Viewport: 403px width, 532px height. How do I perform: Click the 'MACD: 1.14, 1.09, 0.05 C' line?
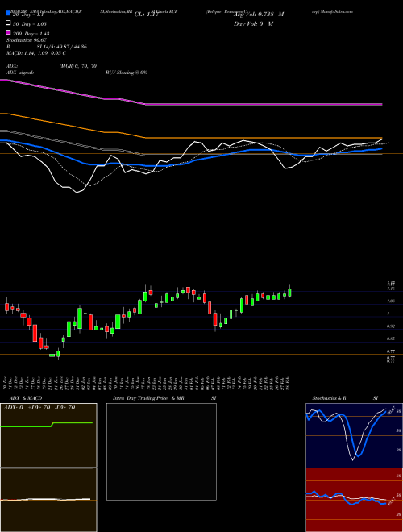[x=36, y=53]
